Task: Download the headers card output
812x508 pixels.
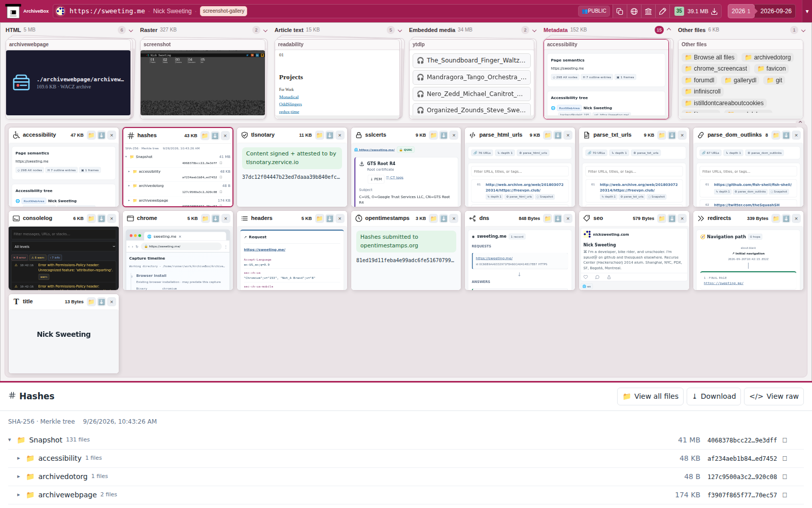Action: coord(330,218)
